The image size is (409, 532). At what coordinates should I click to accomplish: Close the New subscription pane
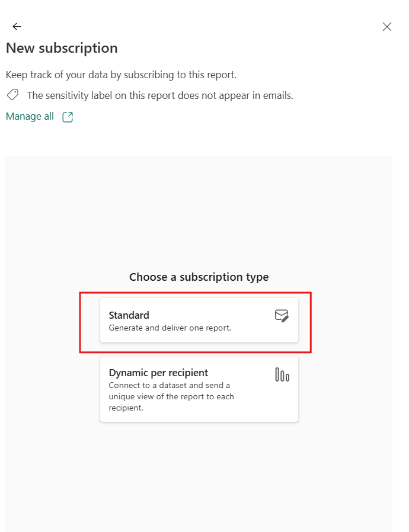[387, 27]
